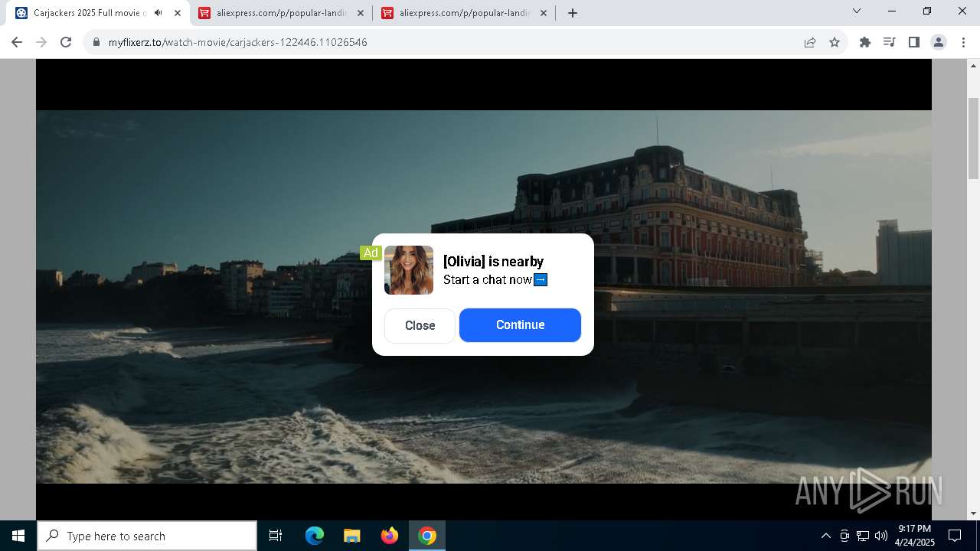
Task: Dismiss the ad with the Close button
Action: pyautogui.click(x=420, y=325)
